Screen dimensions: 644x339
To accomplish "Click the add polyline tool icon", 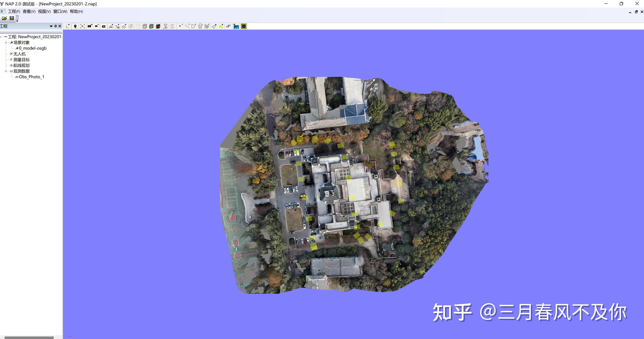I will 187,26.
